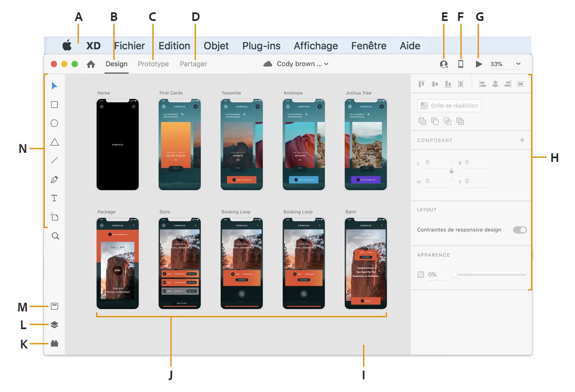Image resolution: width=575 pixels, height=392 pixels.
Task: Open mobile device preview
Action: [461, 64]
